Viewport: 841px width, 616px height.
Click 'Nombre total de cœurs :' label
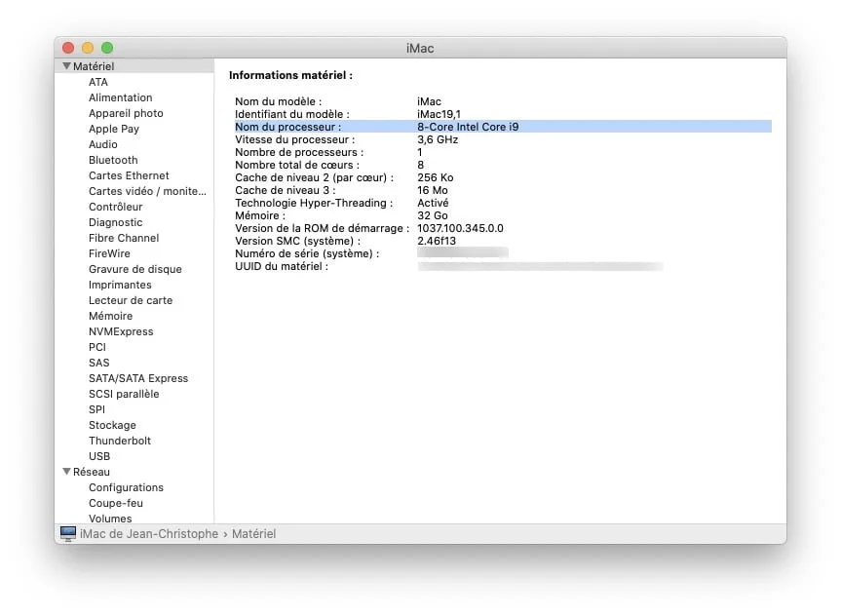coord(297,165)
